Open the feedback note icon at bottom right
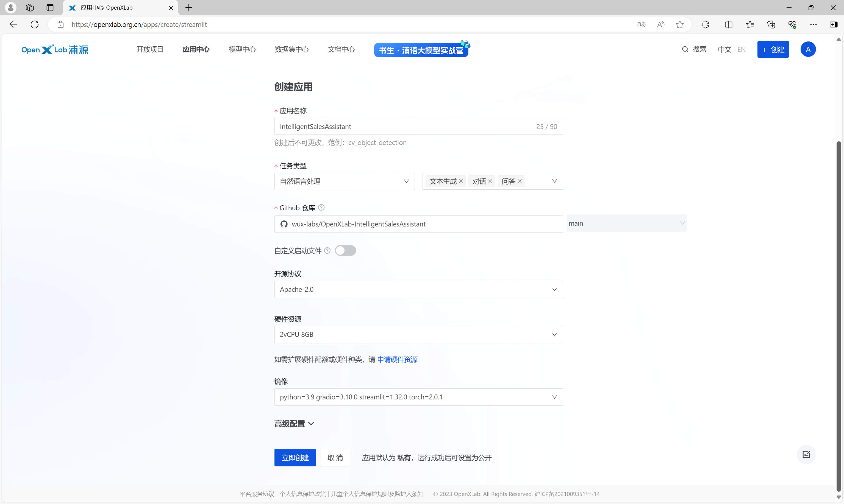Screen dimensions: 844x504 (x=806, y=454)
